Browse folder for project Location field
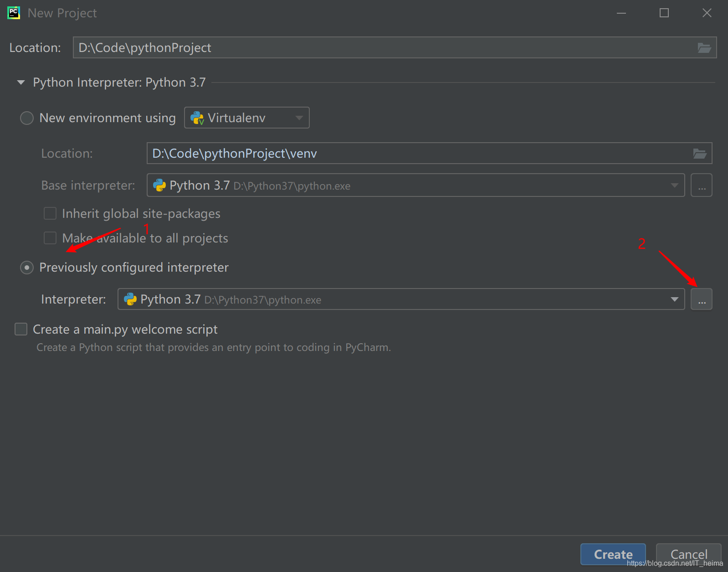The height and width of the screenshot is (572, 728). pyautogui.click(x=704, y=48)
